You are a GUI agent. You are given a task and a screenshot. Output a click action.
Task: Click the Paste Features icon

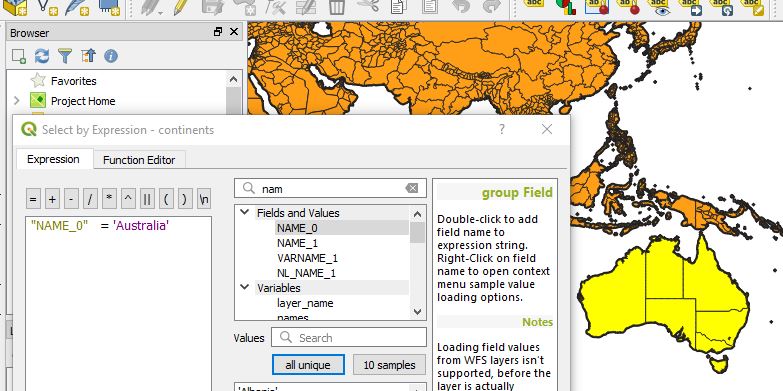(429, 6)
